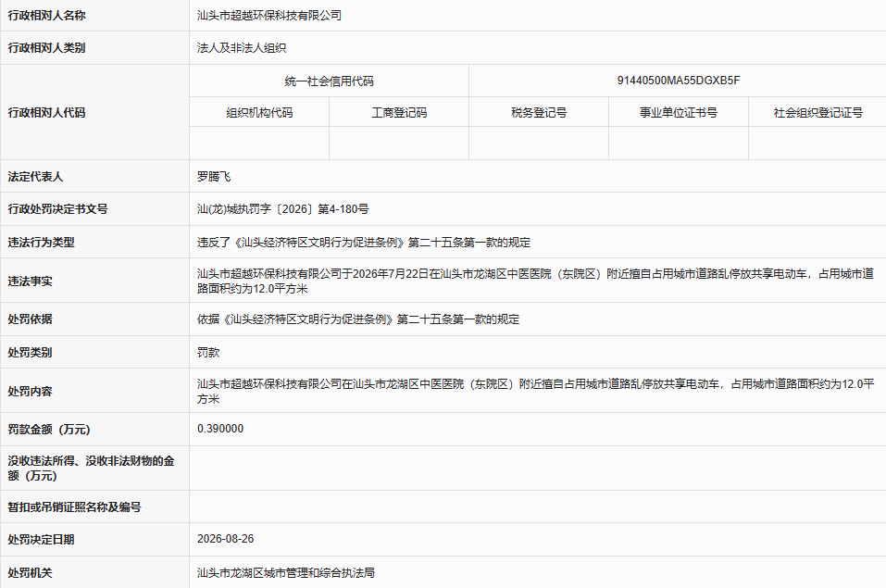Click the 事业单位证书号 column header
The height and width of the screenshot is (588, 886).
(678, 113)
